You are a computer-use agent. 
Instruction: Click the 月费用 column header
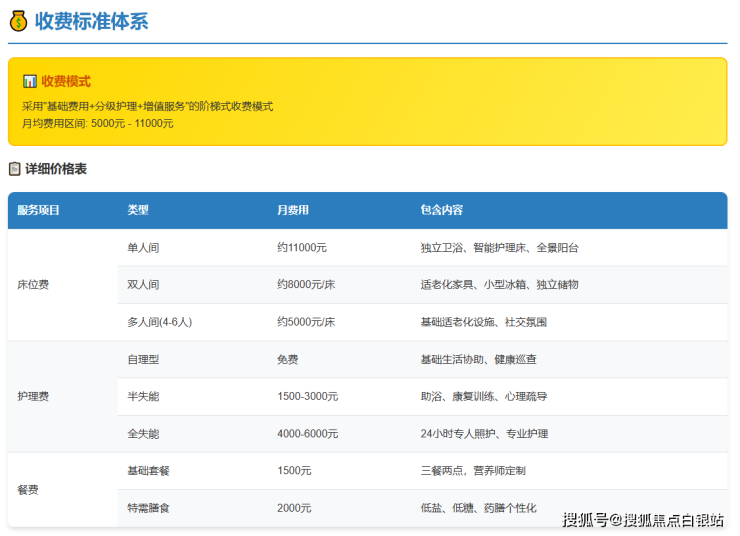[x=293, y=210]
